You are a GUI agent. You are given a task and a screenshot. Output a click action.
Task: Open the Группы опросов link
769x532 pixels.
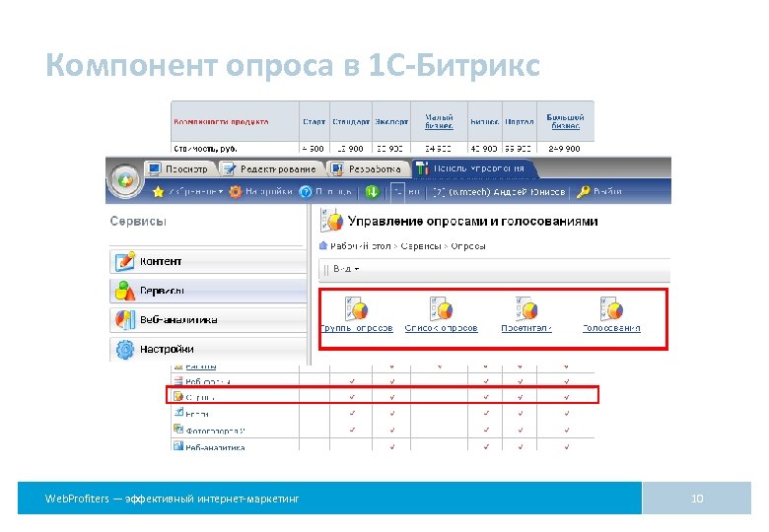357,328
